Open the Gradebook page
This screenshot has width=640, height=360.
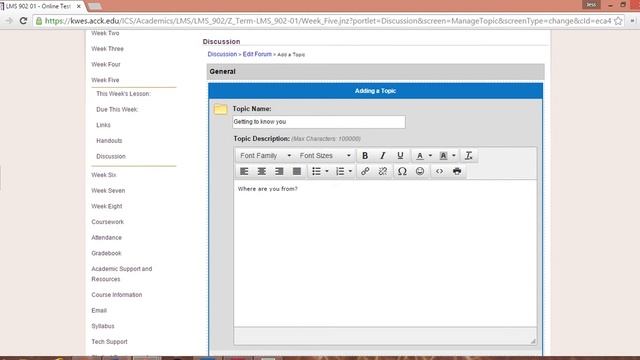coord(106,253)
